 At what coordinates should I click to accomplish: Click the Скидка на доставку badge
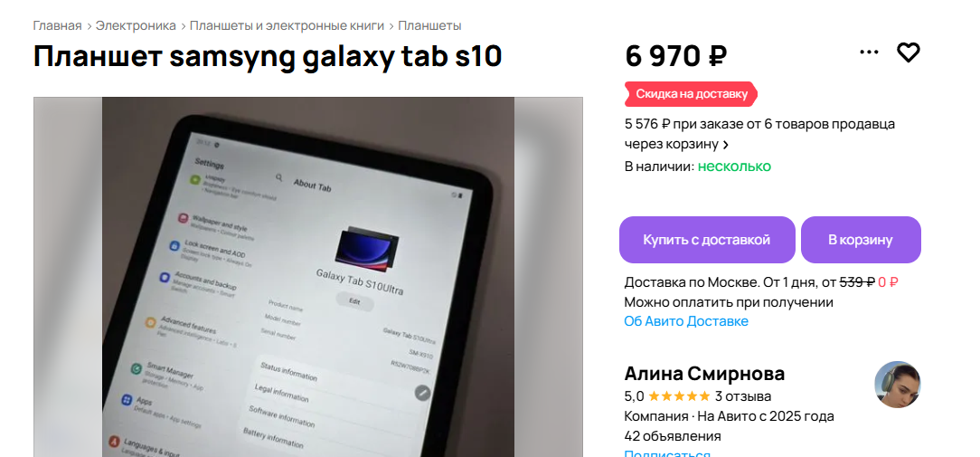(x=692, y=94)
